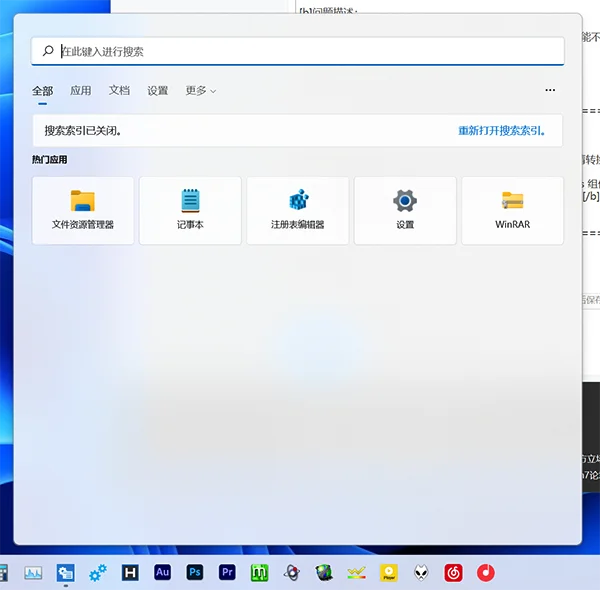Switch to the 文档 (Documents) tab
The height and width of the screenshot is (590, 600).
pyautogui.click(x=119, y=91)
